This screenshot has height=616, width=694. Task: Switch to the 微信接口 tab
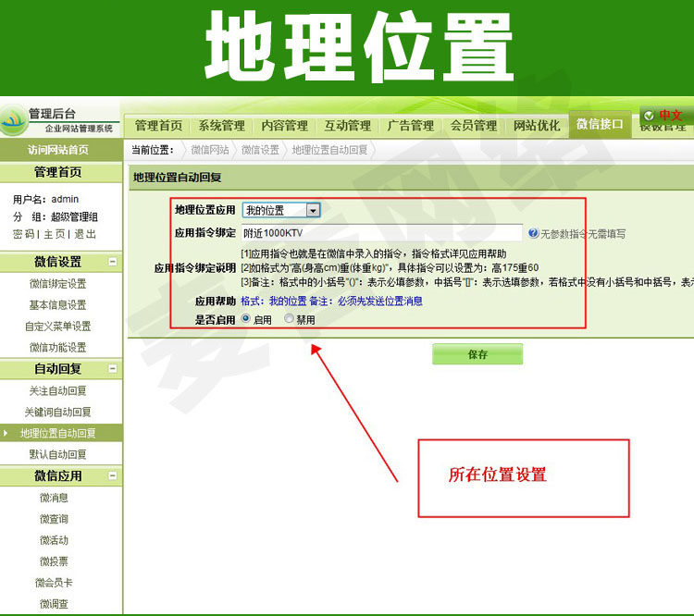pyautogui.click(x=600, y=124)
